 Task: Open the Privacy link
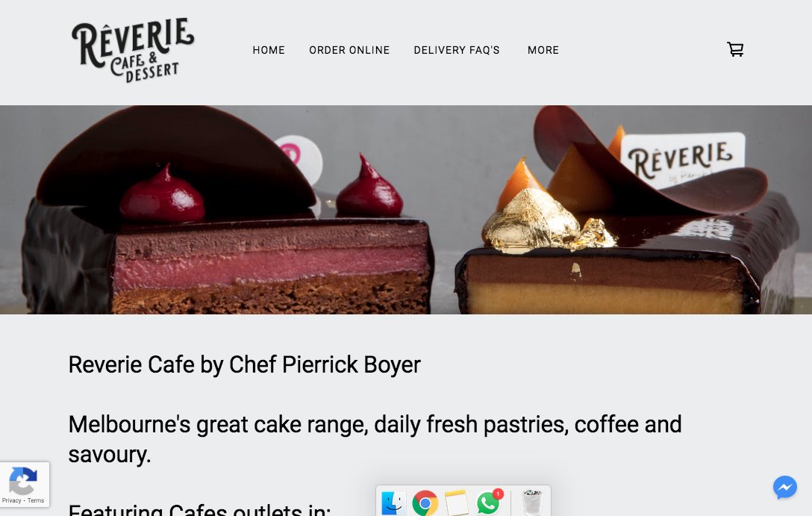point(11,500)
